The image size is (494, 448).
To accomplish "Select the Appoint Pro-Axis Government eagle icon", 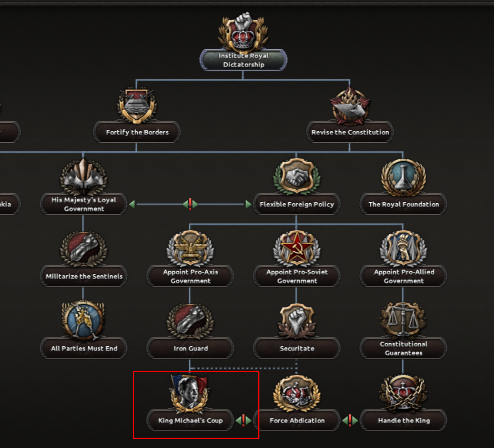I will (190, 248).
